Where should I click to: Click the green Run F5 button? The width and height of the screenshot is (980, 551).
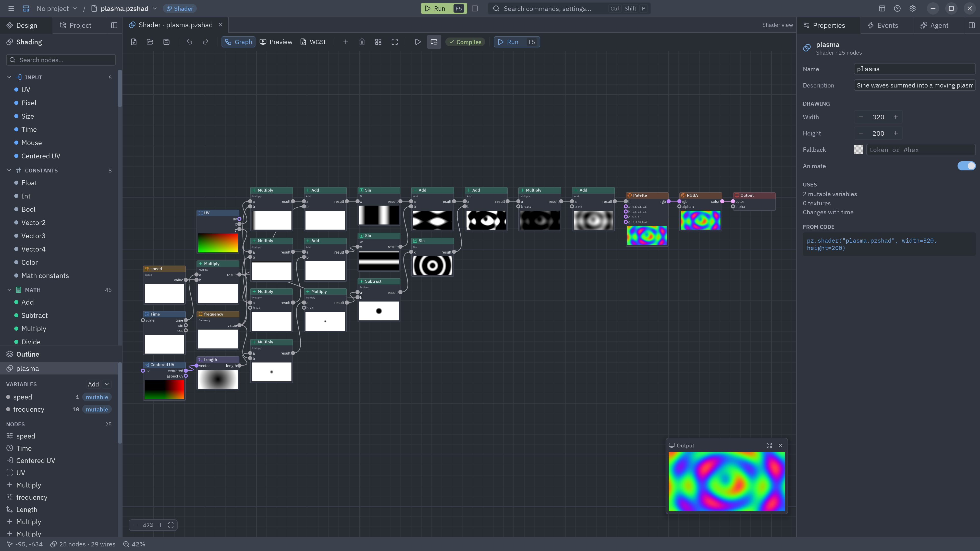tap(444, 8)
